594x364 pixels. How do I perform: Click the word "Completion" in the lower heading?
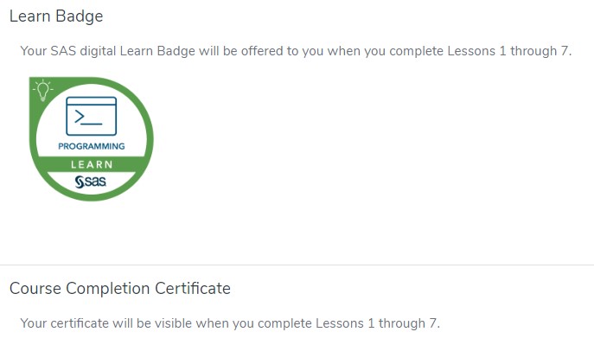click(104, 288)
